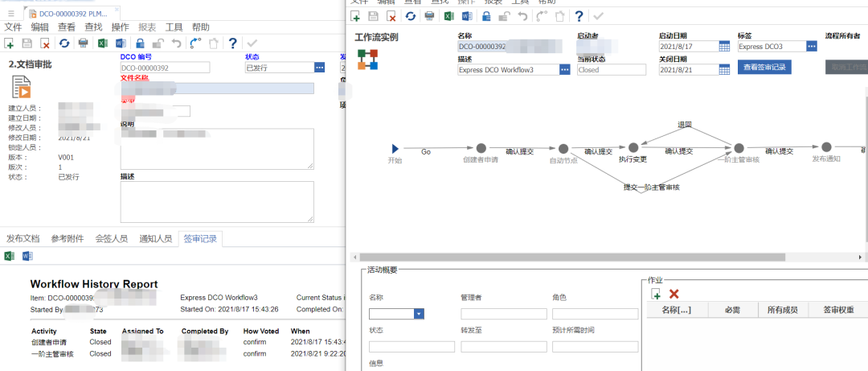Open calendar picker for 关闭日期

[x=724, y=69]
